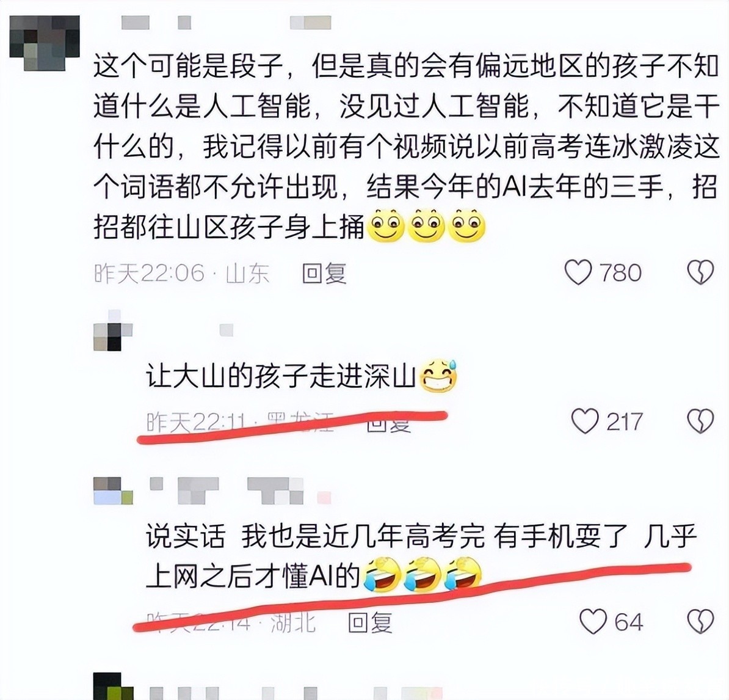Viewport: 729px width, 700px height.
Task: Open avatar of 说实话 reply author
Action: point(113,490)
